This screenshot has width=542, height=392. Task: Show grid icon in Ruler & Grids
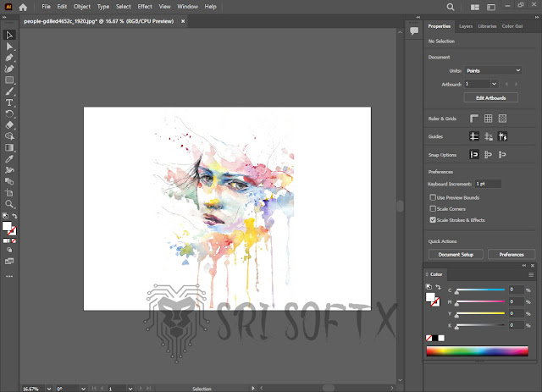[488, 119]
